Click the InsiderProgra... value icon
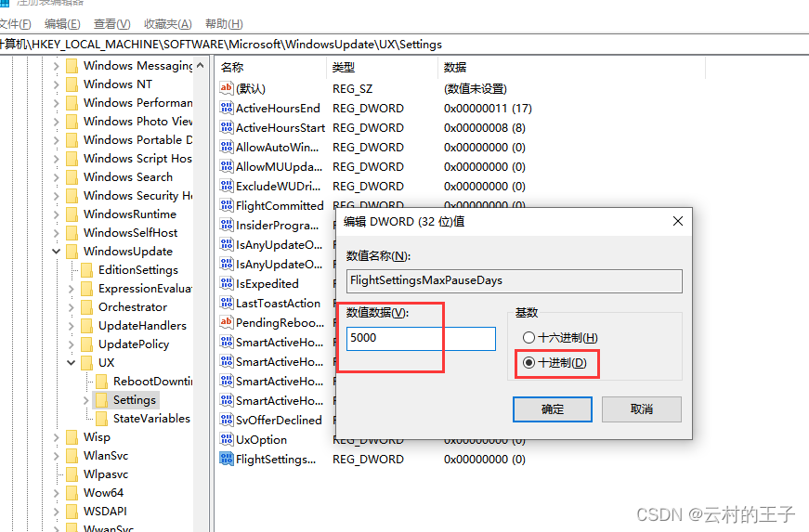This screenshot has width=809, height=532. (227, 225)
